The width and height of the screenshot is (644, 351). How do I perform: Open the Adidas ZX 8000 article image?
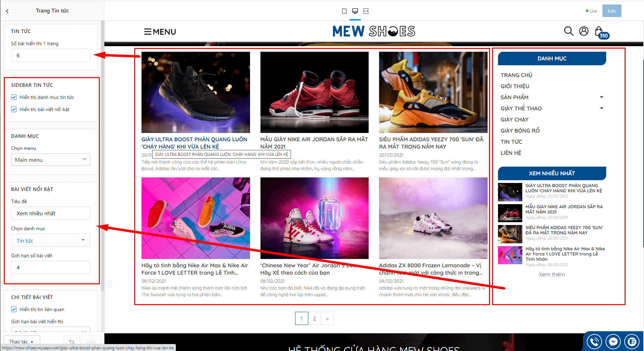(433, 218)
